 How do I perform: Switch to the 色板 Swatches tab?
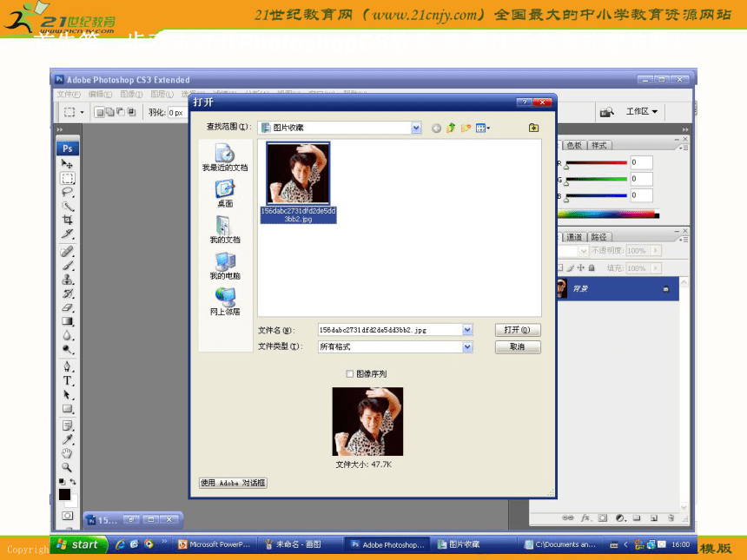(574, 145)
